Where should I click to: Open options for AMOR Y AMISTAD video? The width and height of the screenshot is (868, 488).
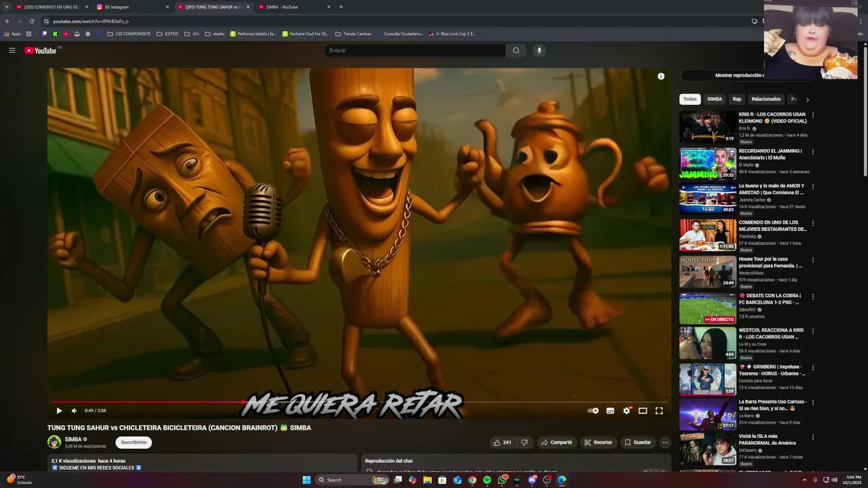pos(813,186)
